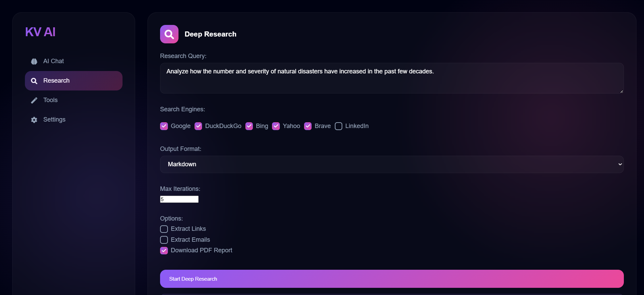Click inside the Research Query text area
This screenshot has width=644, height=295.
point(392,78)
